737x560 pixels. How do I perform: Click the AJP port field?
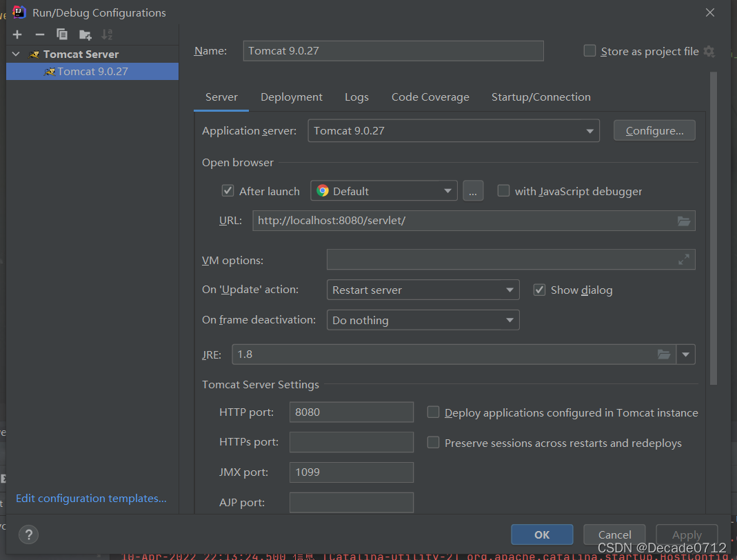coord(352,502)
